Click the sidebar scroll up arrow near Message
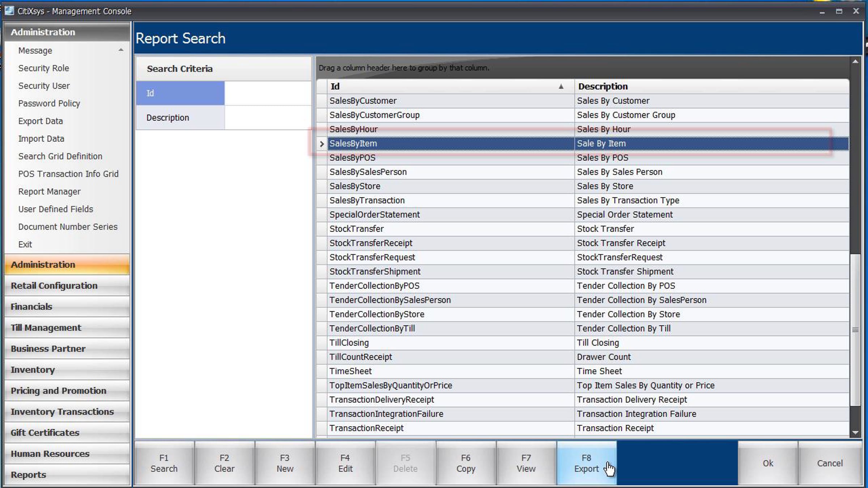The image size is (868, 488). click(121, 50)
